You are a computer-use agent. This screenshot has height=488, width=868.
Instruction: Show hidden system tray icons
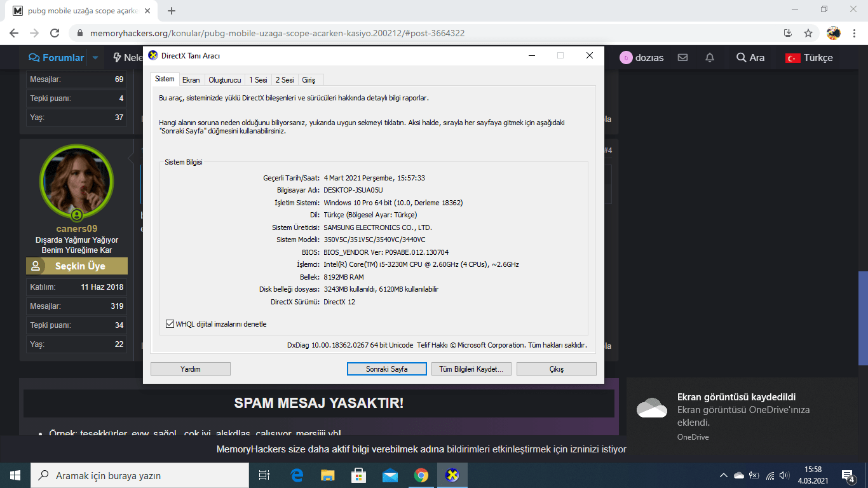tap(723, 475)
